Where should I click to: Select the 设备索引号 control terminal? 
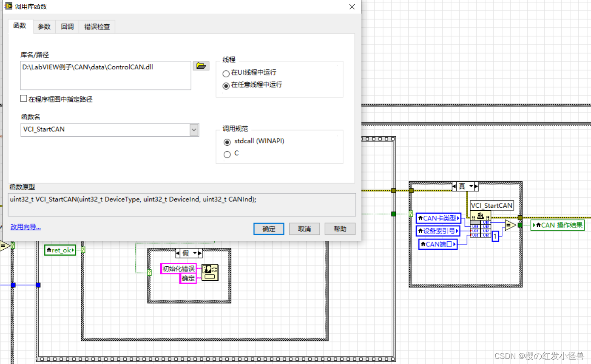click(438, 231)
